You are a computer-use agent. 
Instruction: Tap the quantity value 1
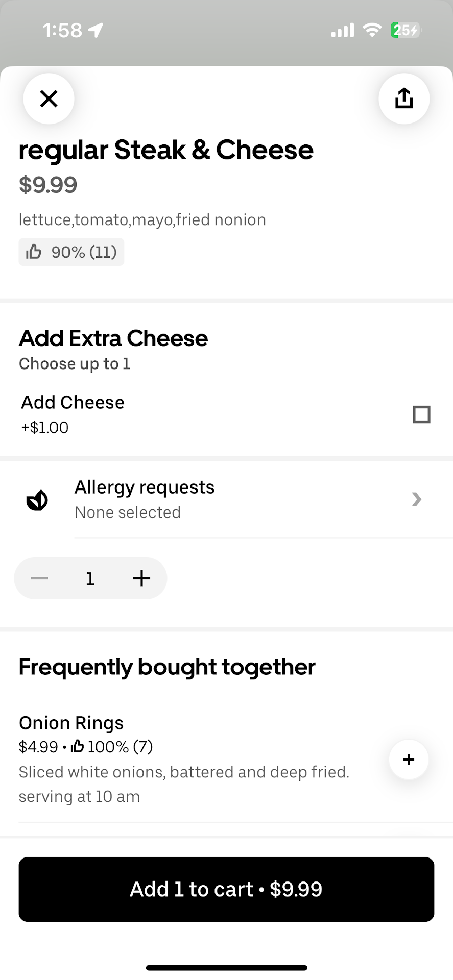[x=90, y=579]
